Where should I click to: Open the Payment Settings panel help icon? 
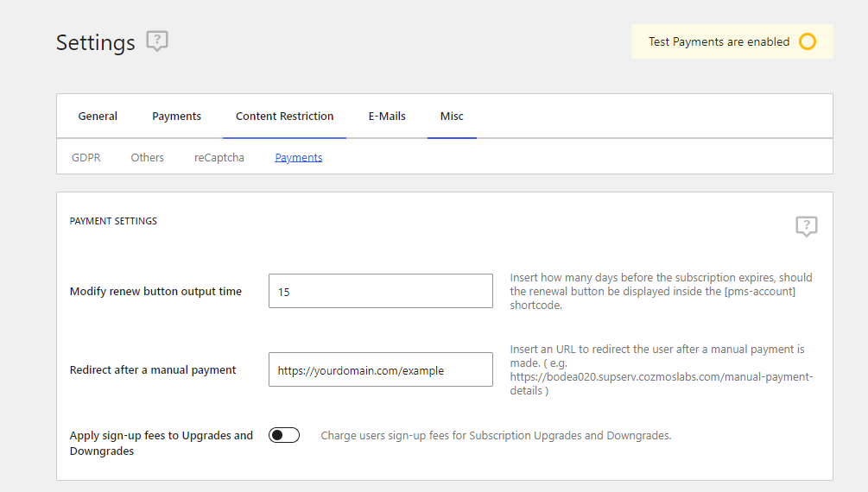coord(806,226)
